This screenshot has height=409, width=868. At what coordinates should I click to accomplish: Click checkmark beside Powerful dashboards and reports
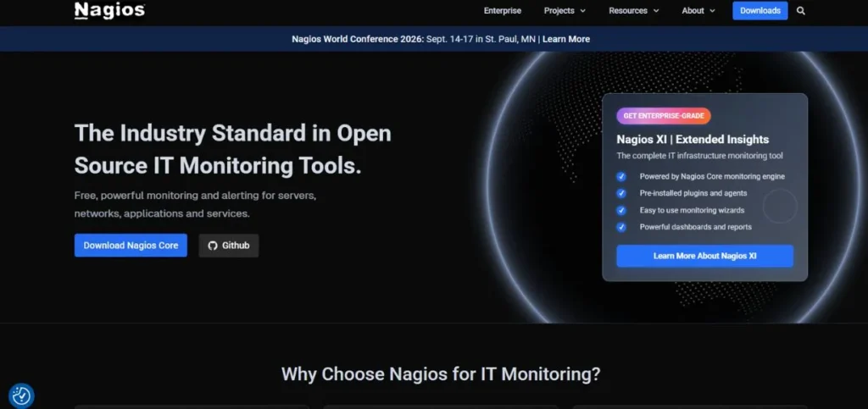pyautogui.click(x=621, y=227)
